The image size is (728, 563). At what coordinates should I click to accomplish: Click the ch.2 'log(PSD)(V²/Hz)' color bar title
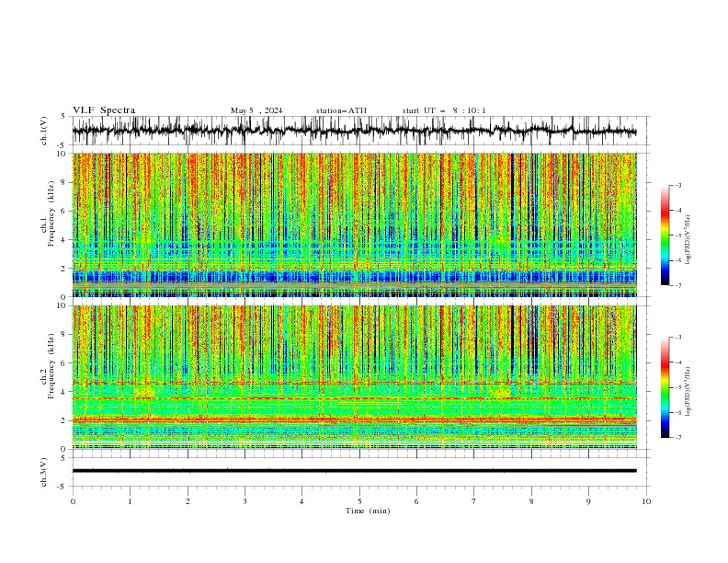click(x=688, y=391)
